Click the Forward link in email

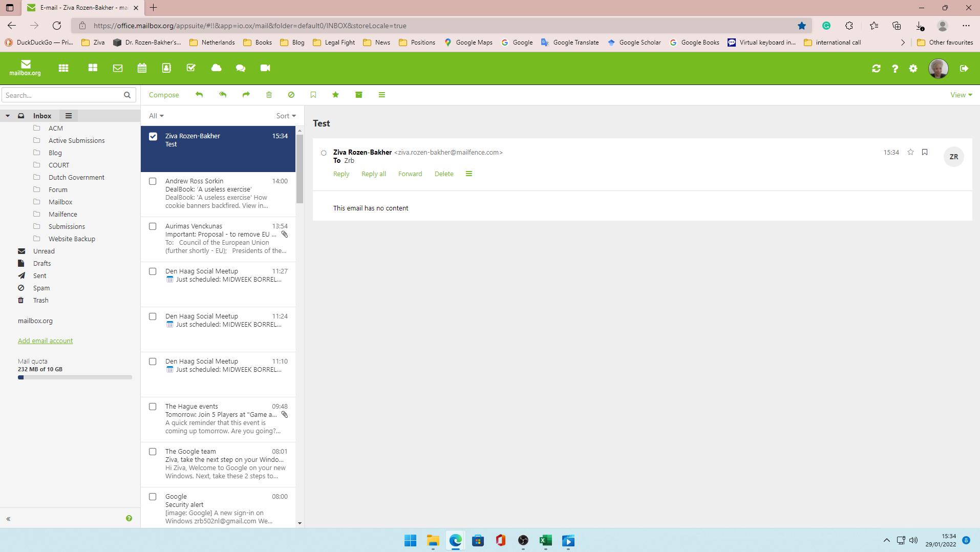pos(410,174)
